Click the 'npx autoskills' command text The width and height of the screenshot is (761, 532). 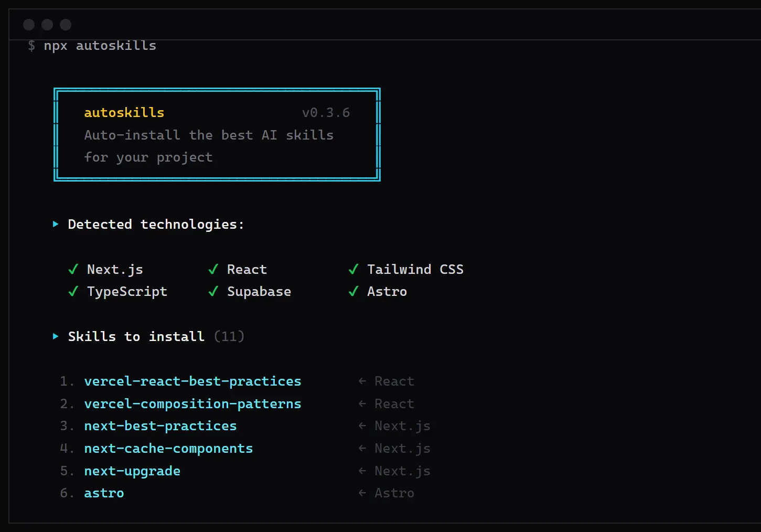click(100, 46)
